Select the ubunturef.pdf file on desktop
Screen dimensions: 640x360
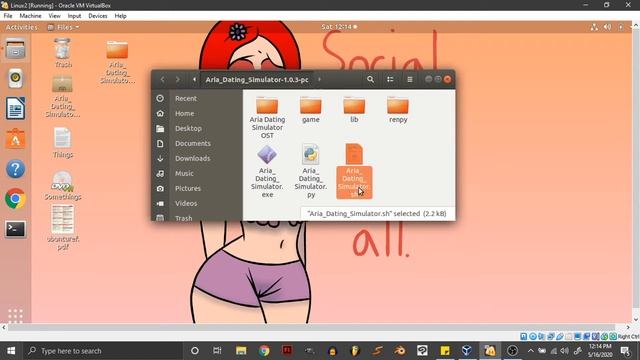tap(62, 227)
